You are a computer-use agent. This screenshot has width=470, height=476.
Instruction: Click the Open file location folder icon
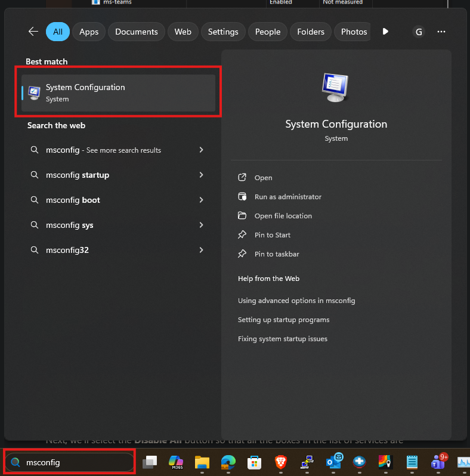[242, 215]
